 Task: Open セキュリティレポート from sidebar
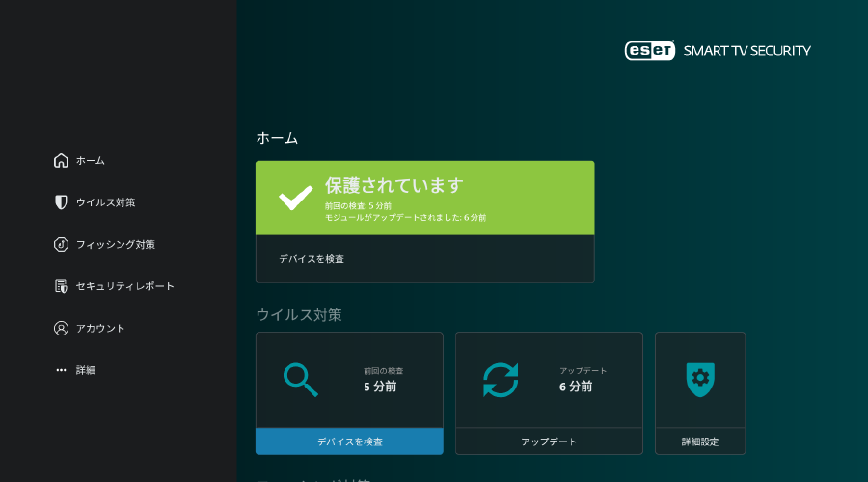pos(125,286)
